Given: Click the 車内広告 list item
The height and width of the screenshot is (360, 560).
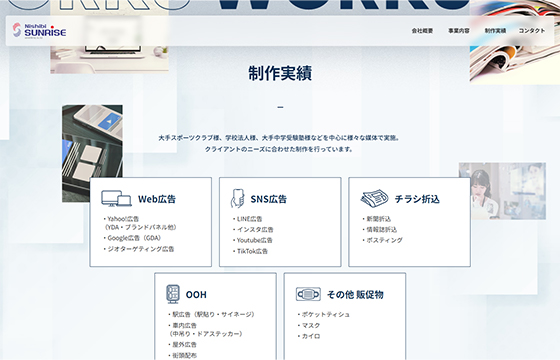Looking at the screenshot, I should [x=205, y=330].
